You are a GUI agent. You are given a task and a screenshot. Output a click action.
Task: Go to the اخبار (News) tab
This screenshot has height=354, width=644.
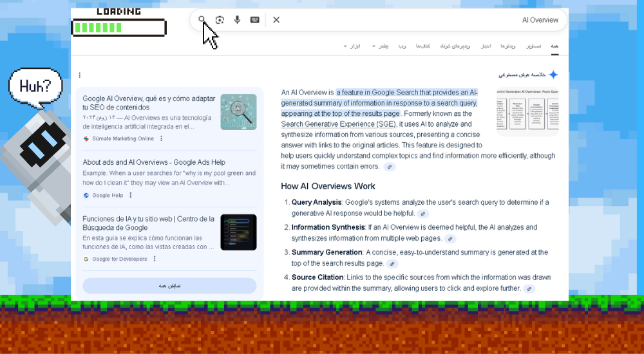(486, 46)
